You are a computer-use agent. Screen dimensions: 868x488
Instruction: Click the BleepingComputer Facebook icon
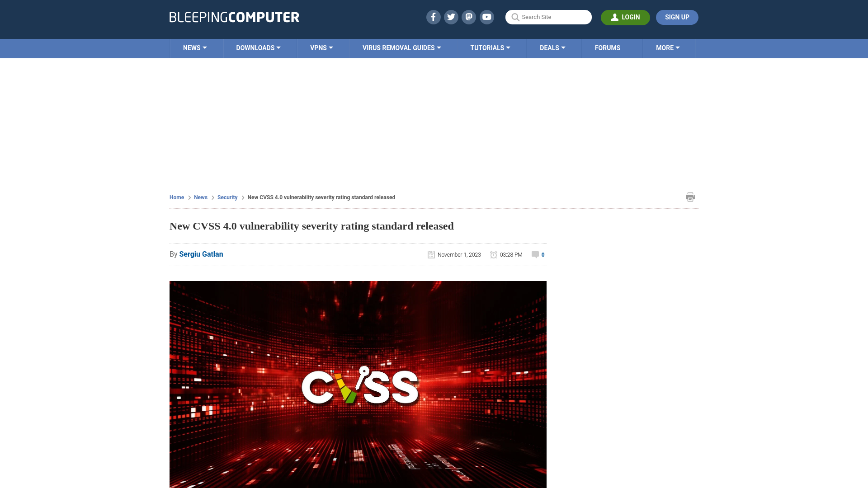coord(433,17)
